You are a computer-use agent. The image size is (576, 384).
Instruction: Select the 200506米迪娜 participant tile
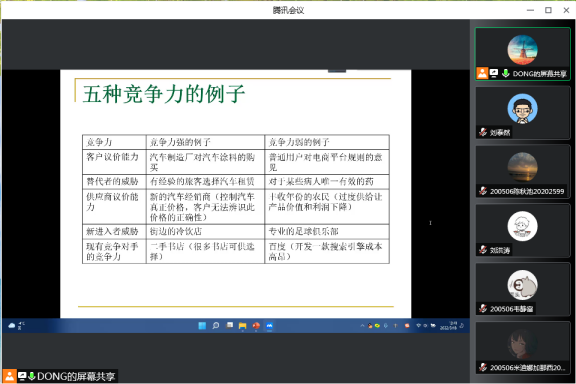coord(523,348)
